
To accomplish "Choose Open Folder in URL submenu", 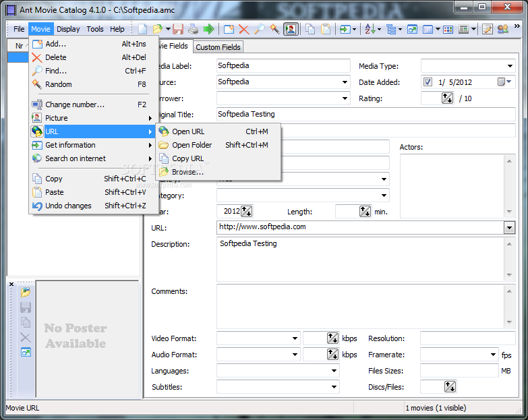I will [218, 145].
